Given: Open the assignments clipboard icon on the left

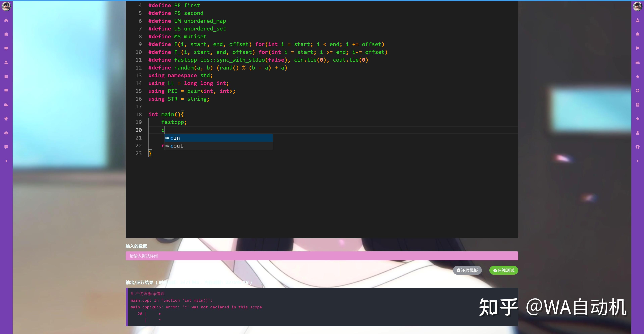Looking at the screenshot, I should click(x=6, y=34).
